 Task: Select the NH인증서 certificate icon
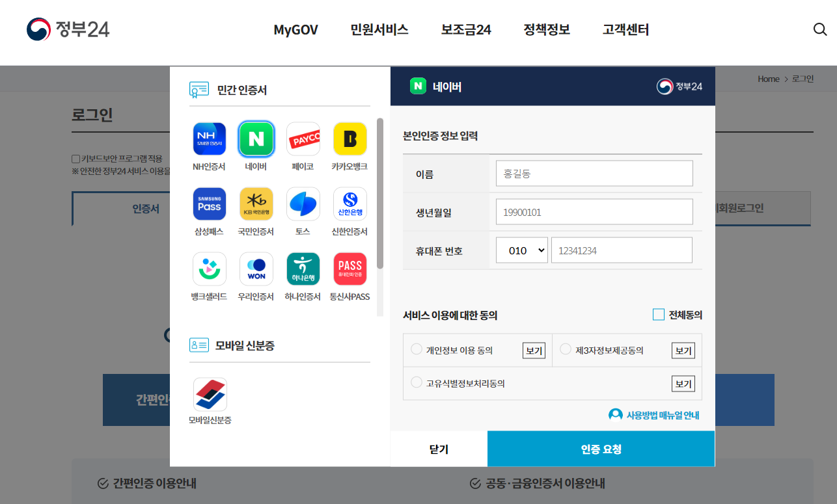[210, 139]
